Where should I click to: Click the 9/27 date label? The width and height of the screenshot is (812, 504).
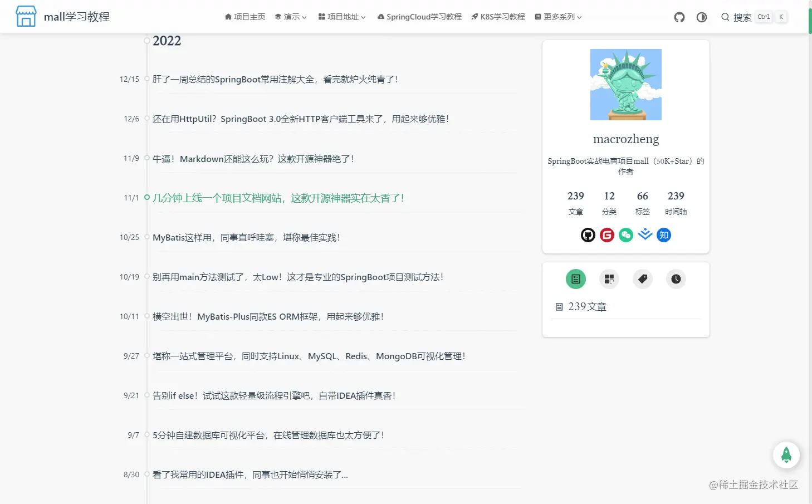(131, 356)
